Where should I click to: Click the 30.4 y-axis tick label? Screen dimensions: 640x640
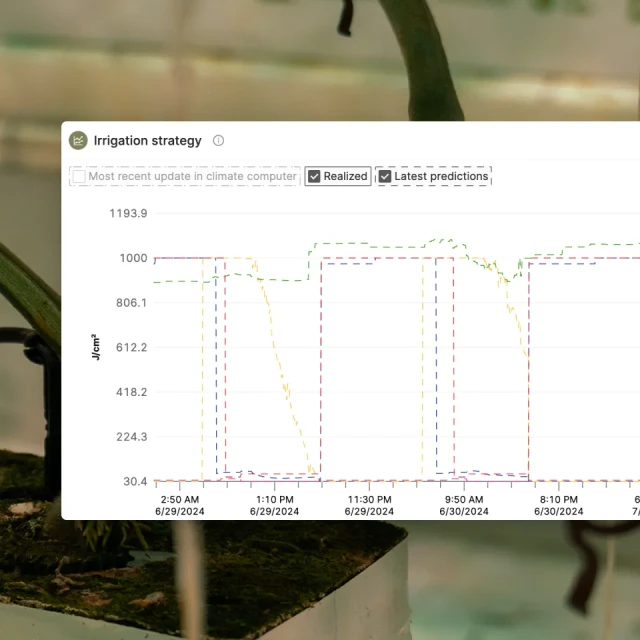pyautogui.click(x=134, y=481)
